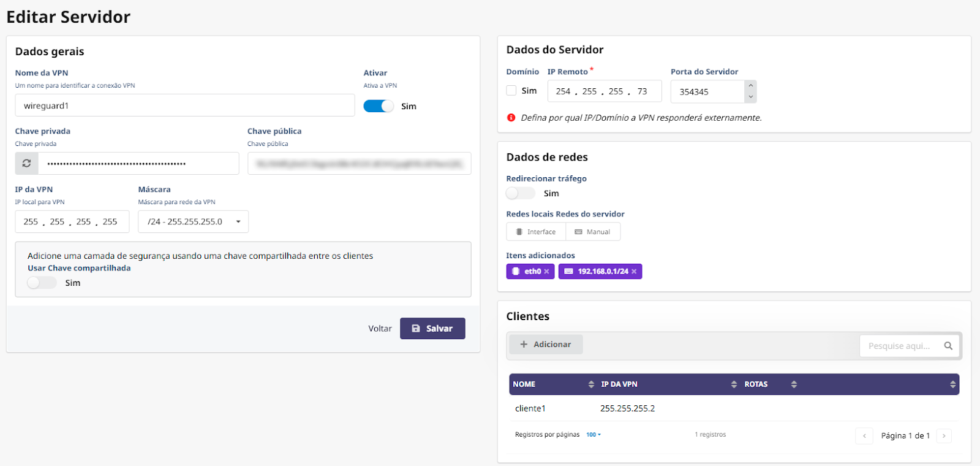This screenshot has width=980, height=466.
Task: Regenerate private key with refresh icon
Action: (26, 164)
